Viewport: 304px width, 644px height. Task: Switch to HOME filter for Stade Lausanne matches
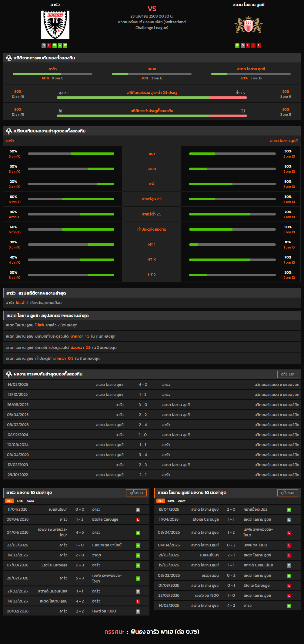[x=171, y=501]
